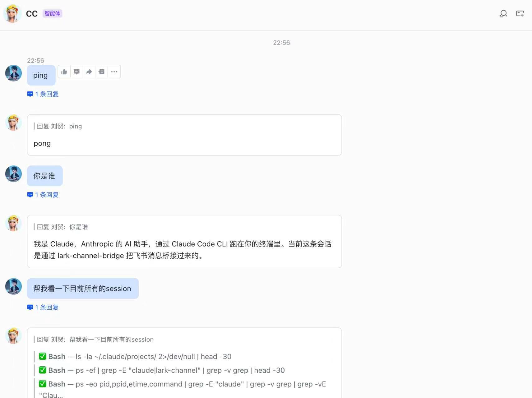Click the Bash ps -ef grep claude|lark-channel line
This screenshot has width=532, height=398.
pos(162,370)
